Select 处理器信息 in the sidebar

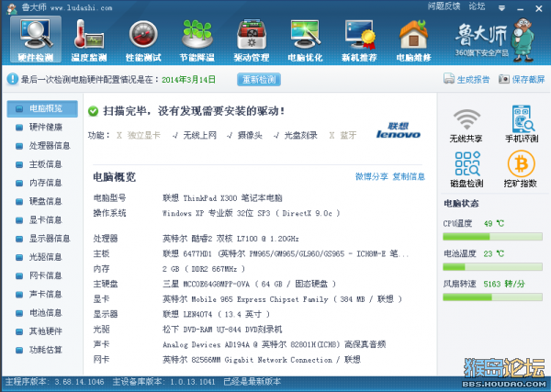(x=42, y=146)
